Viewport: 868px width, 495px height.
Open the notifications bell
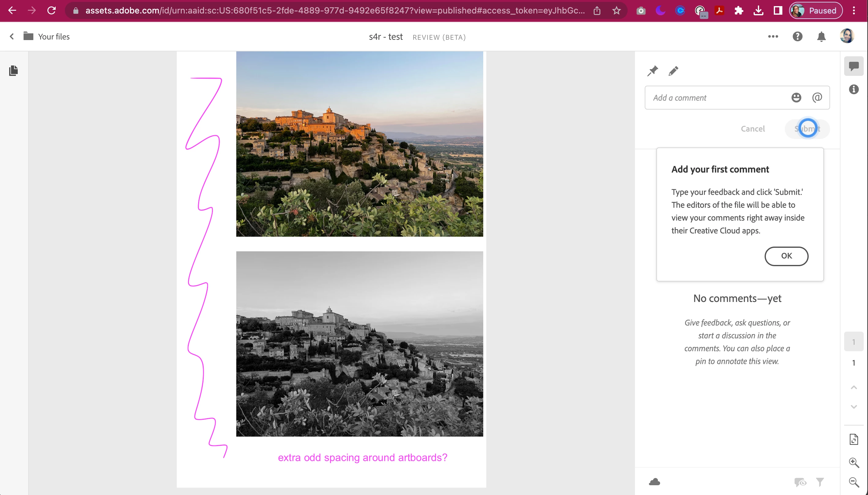pyautogui.click(x=821, y=36)
